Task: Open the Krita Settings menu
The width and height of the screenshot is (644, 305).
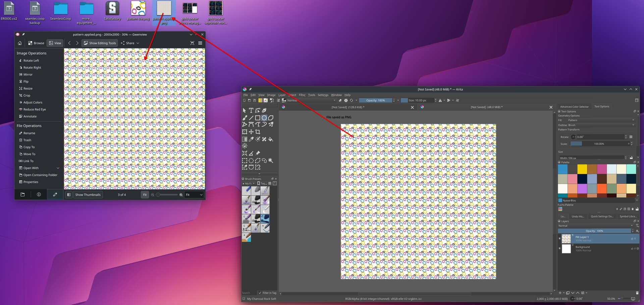Action: pos(323,95)
